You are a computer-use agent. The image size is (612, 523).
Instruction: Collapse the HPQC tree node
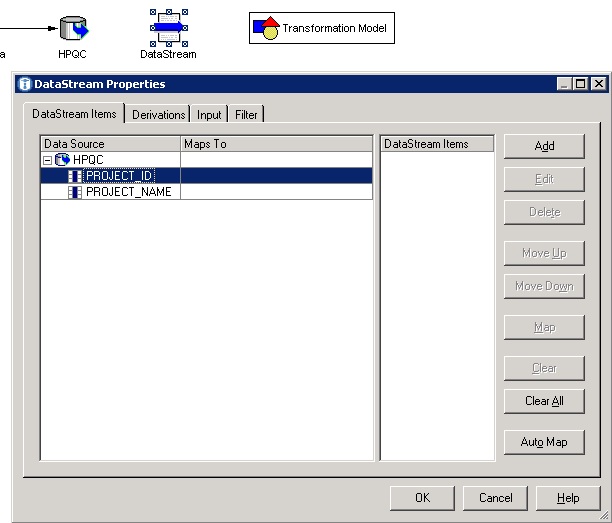pos(47,160)
